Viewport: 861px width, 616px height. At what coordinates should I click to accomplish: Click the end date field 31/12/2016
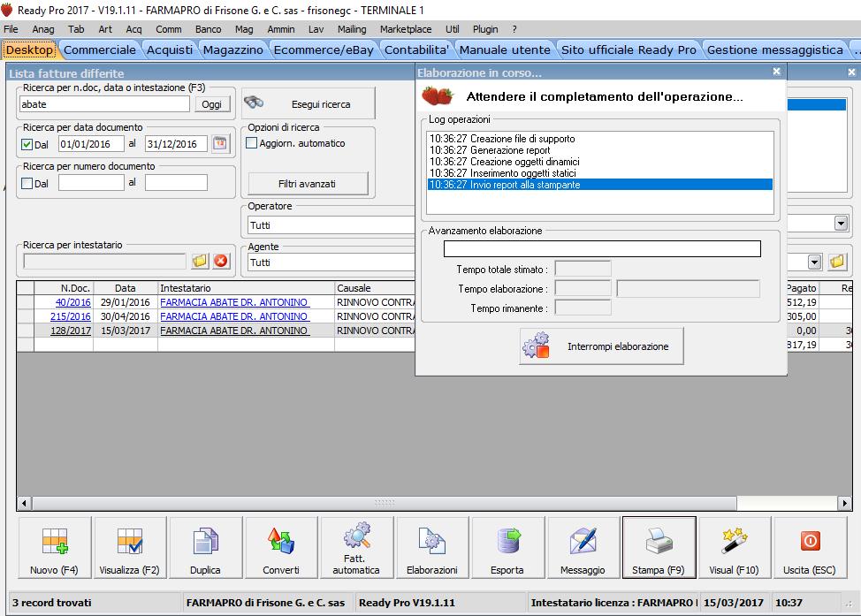[176, 144]
